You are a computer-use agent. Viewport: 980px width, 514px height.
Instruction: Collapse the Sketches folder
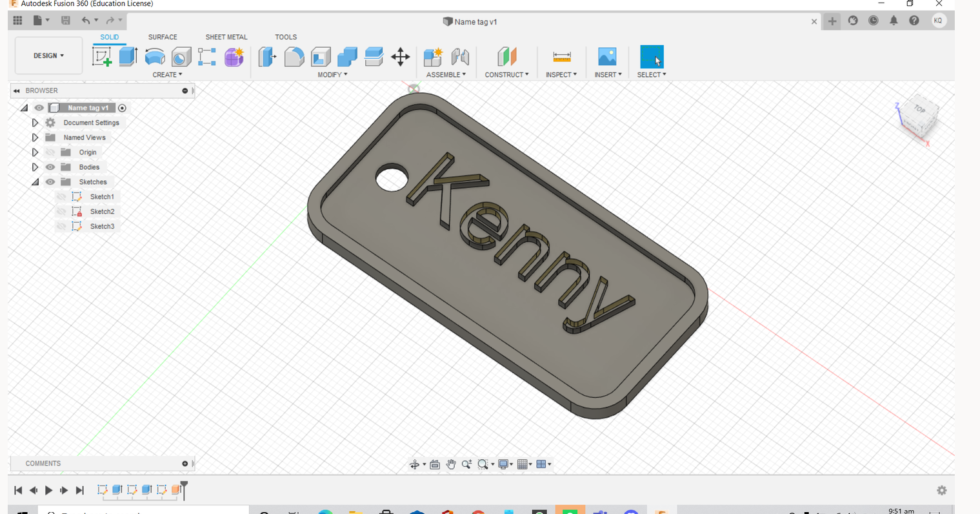coord(35,182)
